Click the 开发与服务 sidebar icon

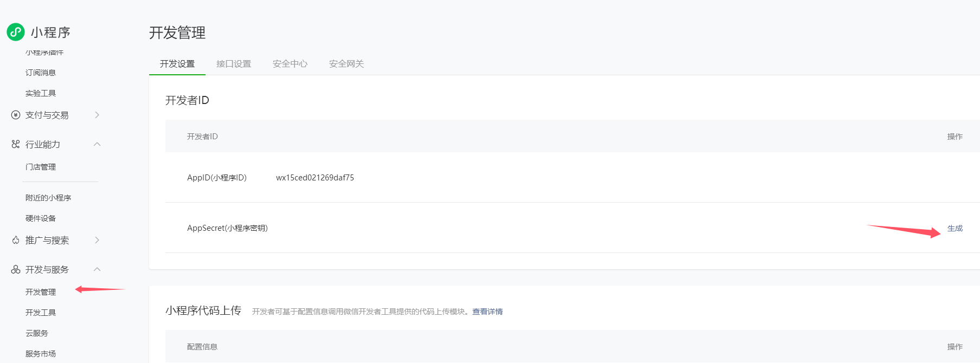pyautogui.click(x=16, y=269)
